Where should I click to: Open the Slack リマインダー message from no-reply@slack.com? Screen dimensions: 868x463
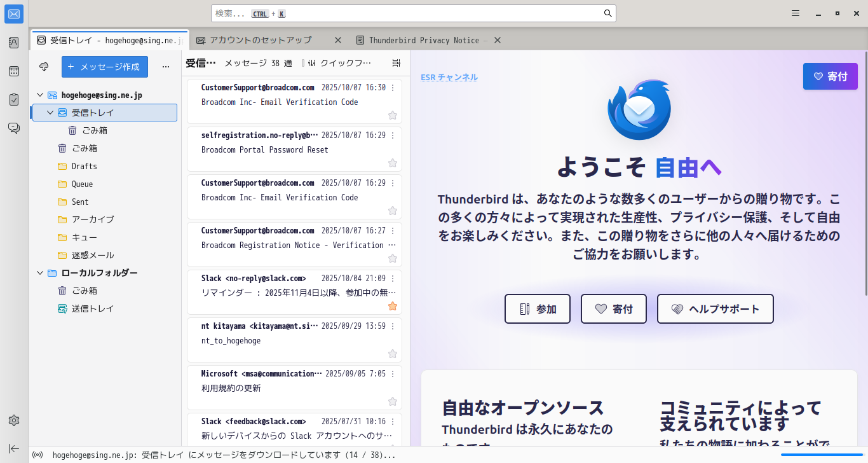(x=294, y=292)
